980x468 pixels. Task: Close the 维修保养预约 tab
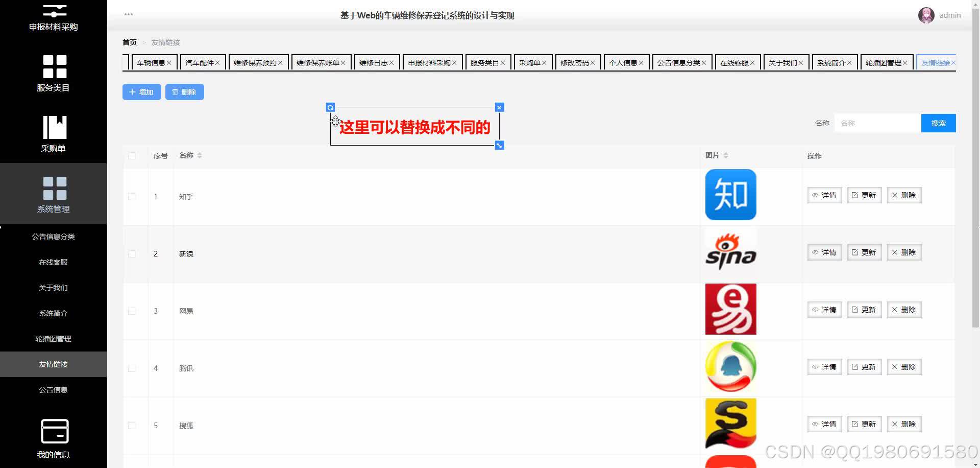pyautogui.click(x=280, y=63)
